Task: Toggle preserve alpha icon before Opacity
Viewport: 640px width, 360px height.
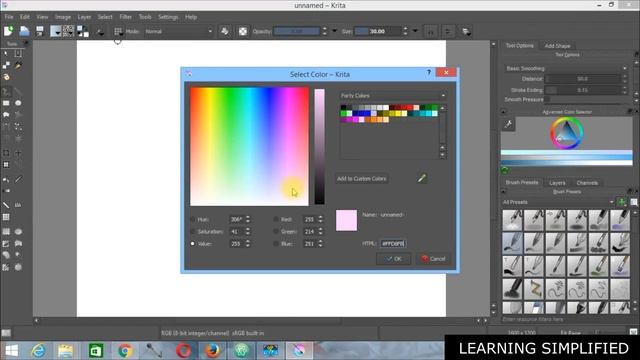Action: point(243,31)
